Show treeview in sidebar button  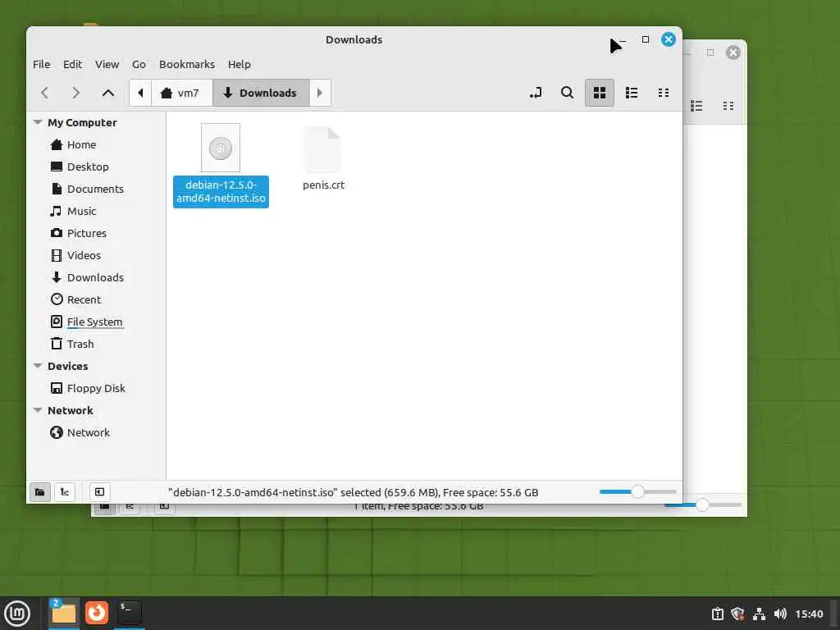click(x=65, y=492)
